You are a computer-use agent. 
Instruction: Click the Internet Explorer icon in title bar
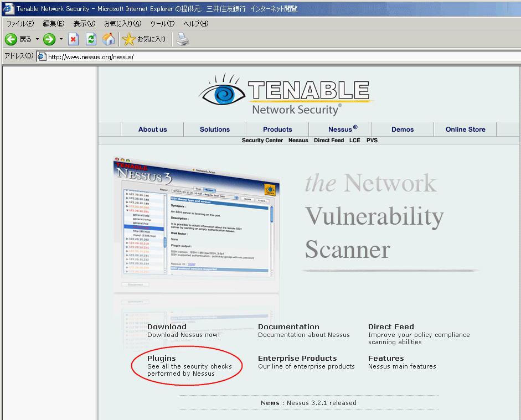click(x=8, y=9)
